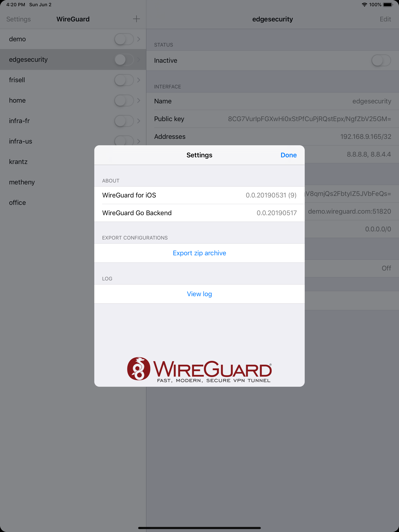Image resolution: width=399 pixels, height=532 pixels.
Task: Select the office tunnel entry
Action: click(x=47, y=203)
